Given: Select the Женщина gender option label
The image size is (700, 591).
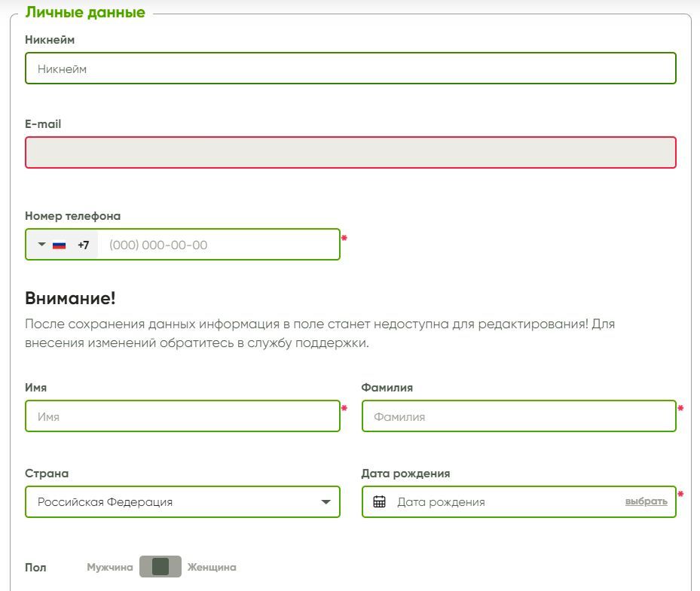Looking at the screenshot, I should [x=212, y=567].
